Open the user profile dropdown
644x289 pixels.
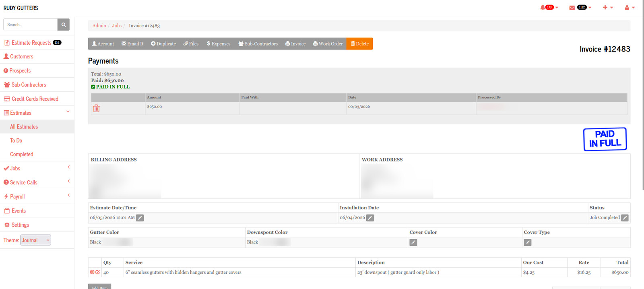click(630, 7)
